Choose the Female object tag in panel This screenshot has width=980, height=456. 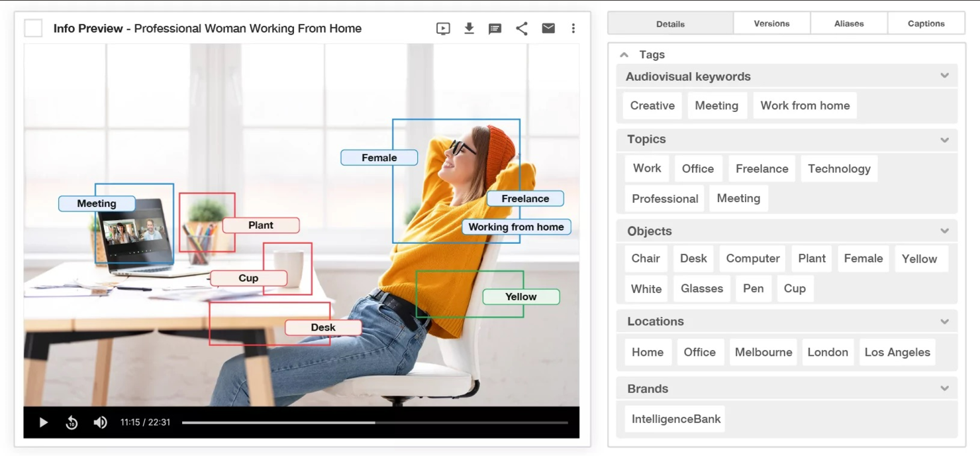(x=863, y=258)
